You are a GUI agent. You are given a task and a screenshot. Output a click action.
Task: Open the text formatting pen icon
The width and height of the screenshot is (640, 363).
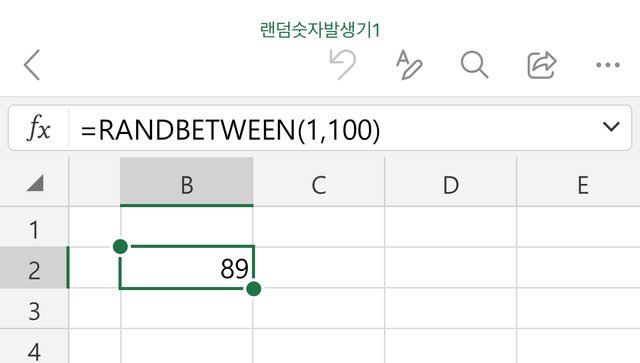409,65
